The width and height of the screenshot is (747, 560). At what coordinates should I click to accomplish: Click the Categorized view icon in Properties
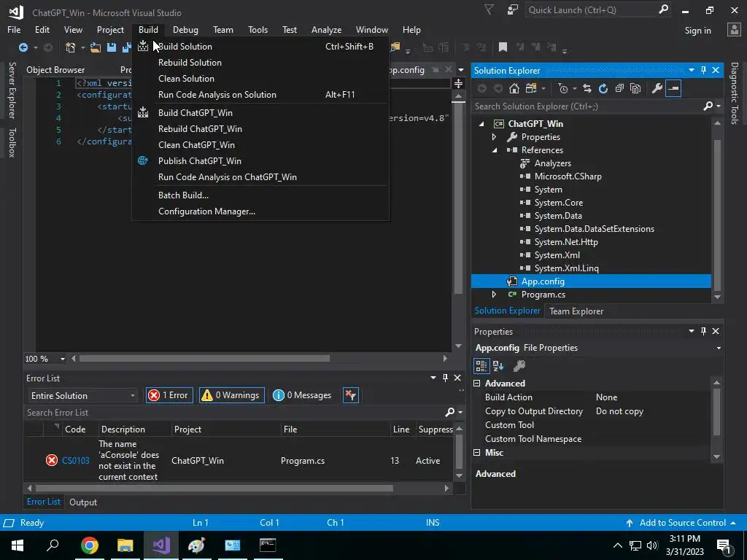pyautogui.click(x=481, y=366)
